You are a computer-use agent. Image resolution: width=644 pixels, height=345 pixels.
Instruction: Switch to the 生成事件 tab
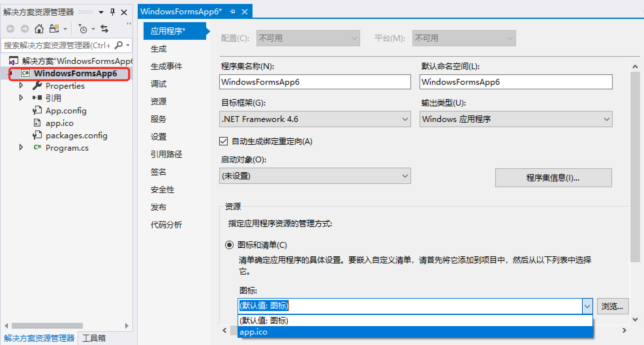166,66
